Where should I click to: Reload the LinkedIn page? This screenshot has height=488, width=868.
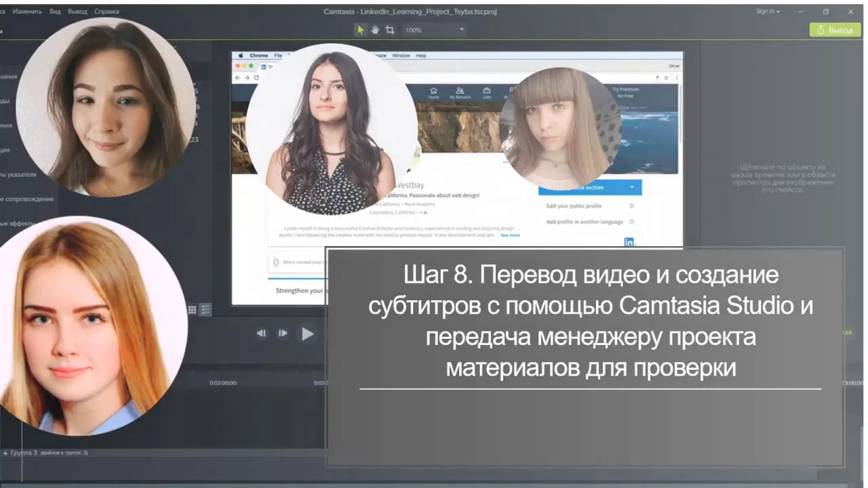coord(256,78)
